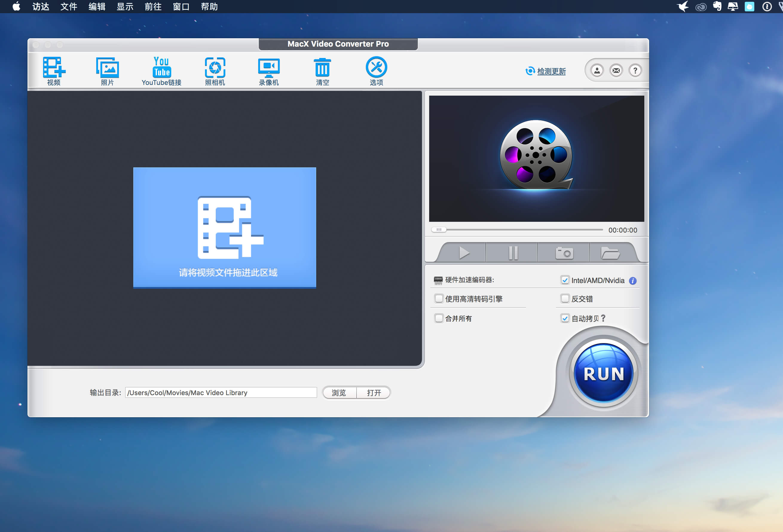Screen dimensions: 783x532
Task: Enable the 反交错 deinterlace checkbox
Action: 565,299
